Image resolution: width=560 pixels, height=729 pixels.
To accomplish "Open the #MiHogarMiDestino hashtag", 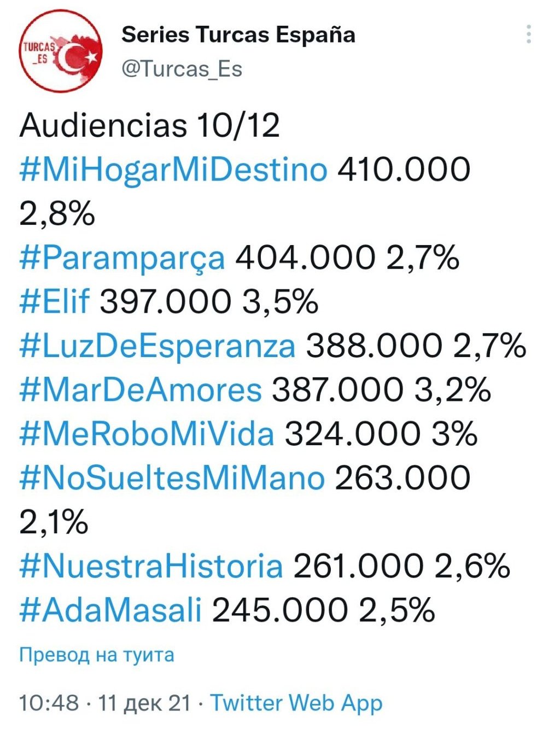I will pos(173,170).
